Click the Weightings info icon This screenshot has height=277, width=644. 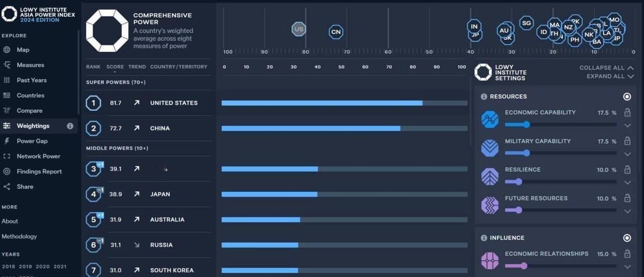(x=70, y=126)
